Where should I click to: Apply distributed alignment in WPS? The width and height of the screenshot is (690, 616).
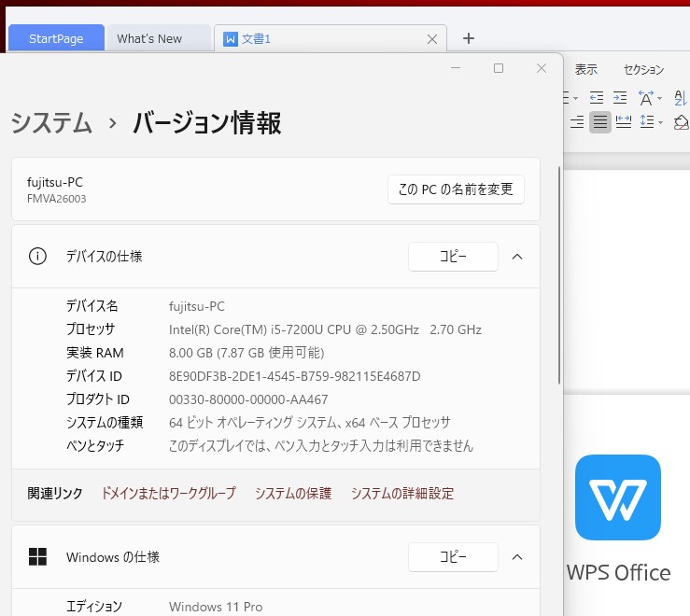tap(624, 121)
